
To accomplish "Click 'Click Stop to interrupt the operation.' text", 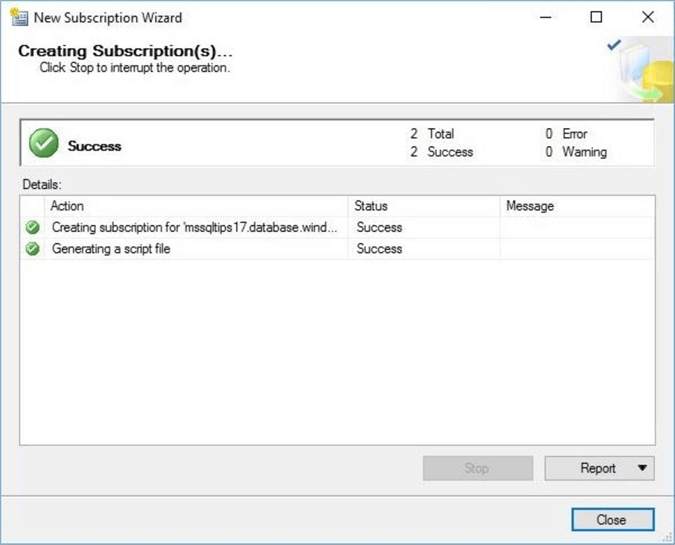I will [135, 68].
